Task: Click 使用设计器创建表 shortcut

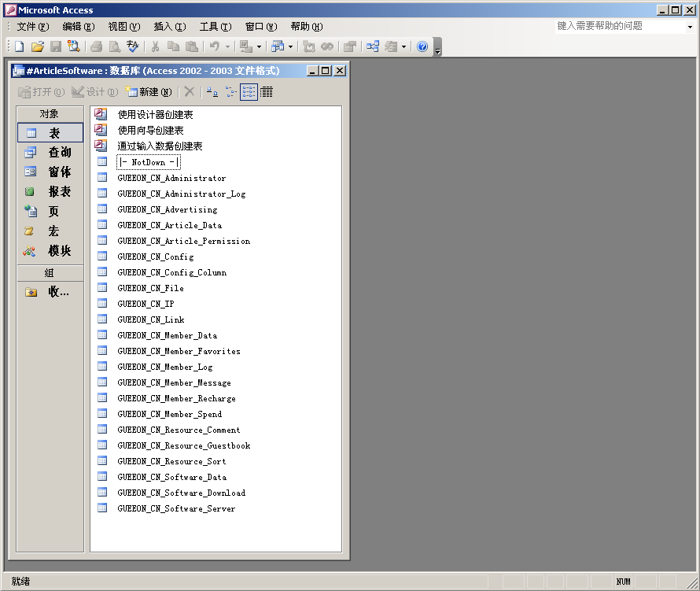Action: [155, 115]
